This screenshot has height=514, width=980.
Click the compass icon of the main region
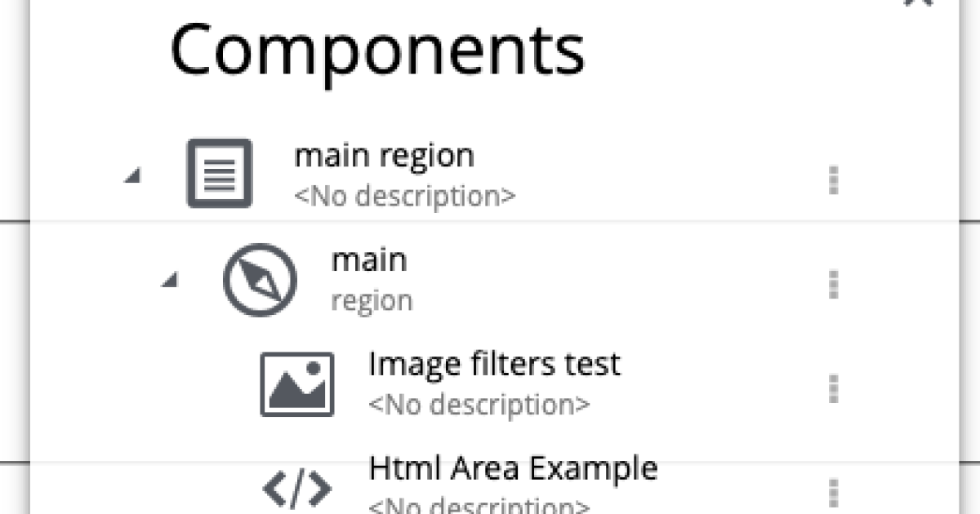(260, 280)
